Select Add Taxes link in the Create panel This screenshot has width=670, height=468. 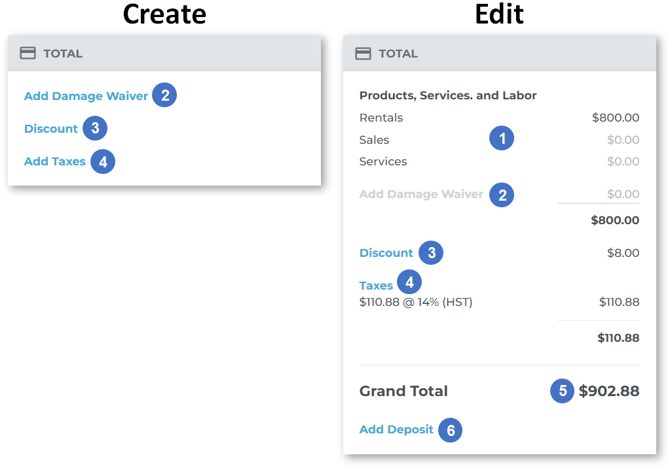click(55, 161)
